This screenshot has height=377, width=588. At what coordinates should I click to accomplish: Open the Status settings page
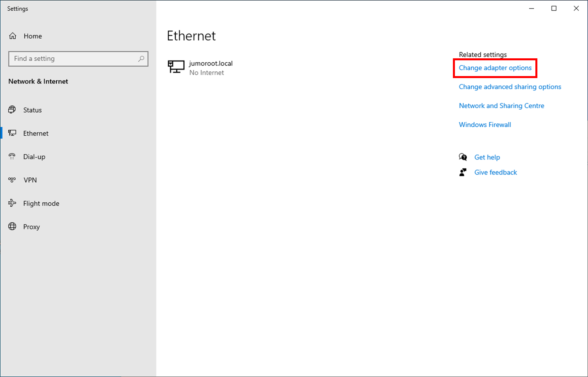click(33, 110)
